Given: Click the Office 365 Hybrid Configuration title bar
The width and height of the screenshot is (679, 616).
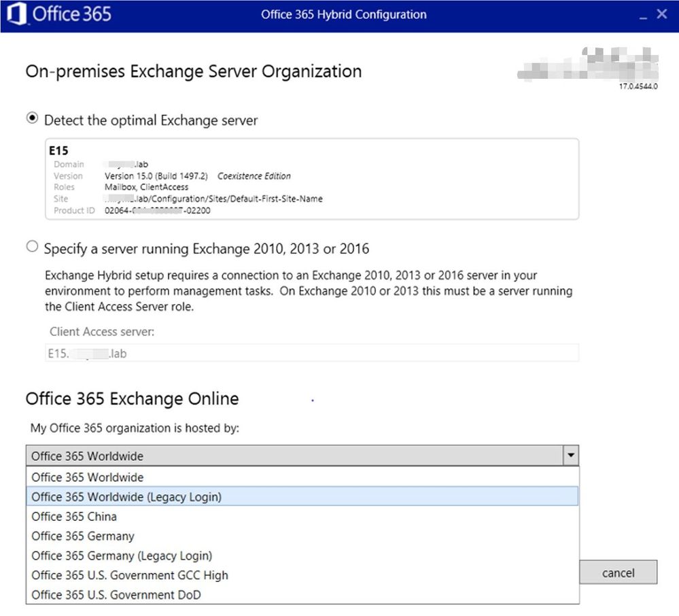Looking at the screenshot, I should [344, 14].
